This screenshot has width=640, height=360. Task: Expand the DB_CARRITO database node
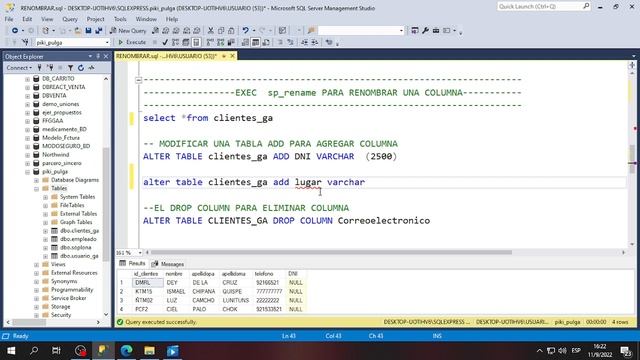point(27,79)
